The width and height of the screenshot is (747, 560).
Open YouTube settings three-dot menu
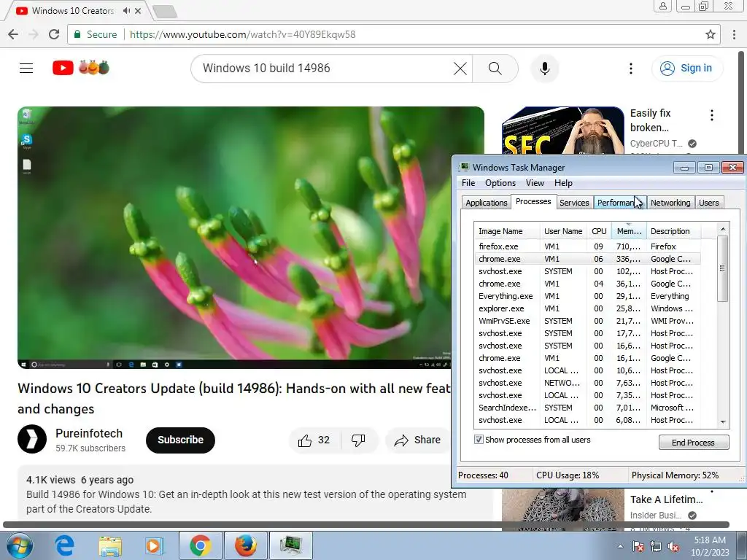631,69
